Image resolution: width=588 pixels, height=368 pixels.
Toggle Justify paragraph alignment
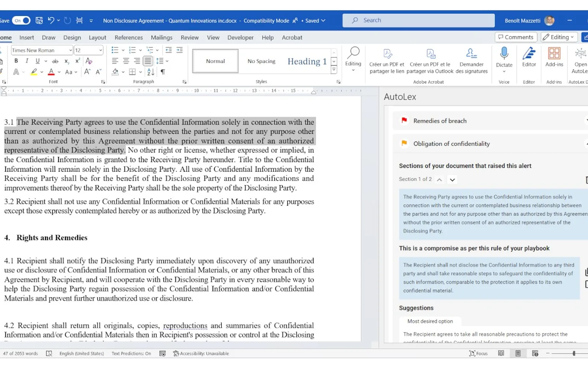(148, 61)
